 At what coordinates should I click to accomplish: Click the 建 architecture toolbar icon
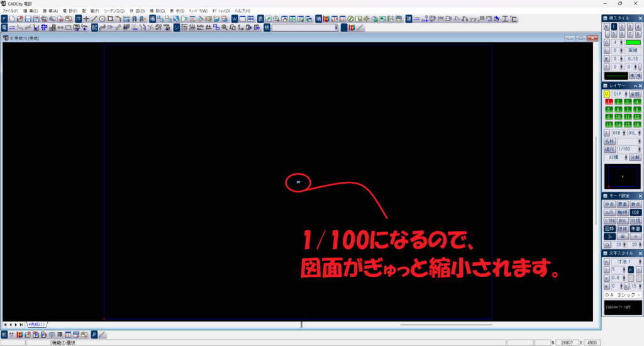(x=409, y=19)
